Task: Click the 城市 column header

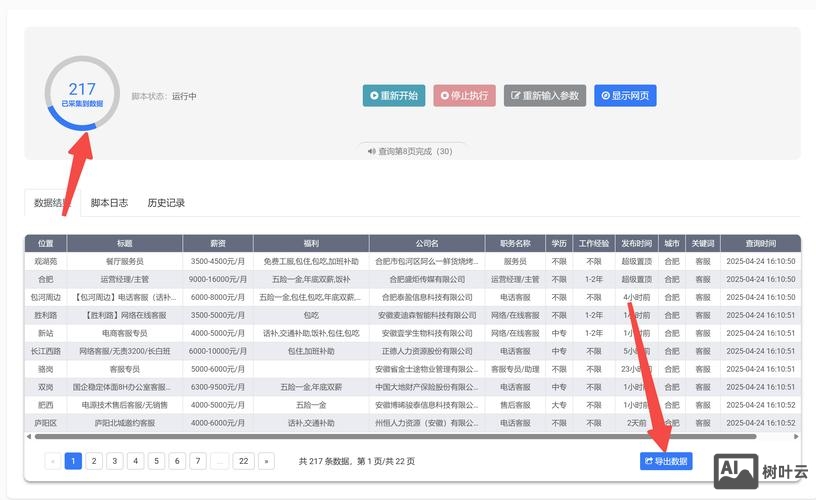Action: tap(672, 243)
